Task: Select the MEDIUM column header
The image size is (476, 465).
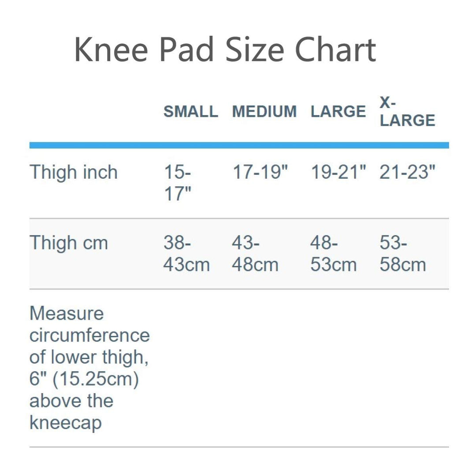Action: tap(264, 111)
